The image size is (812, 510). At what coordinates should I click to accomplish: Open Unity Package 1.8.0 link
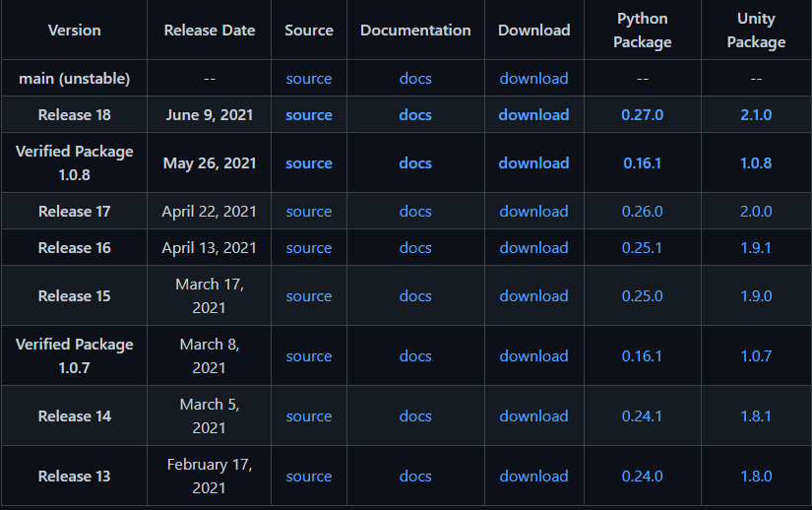point(756,476)
